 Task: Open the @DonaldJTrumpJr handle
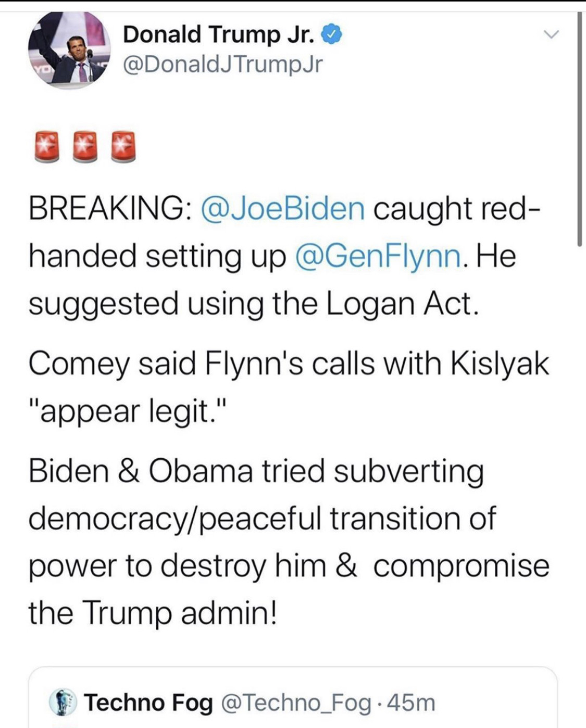(222, 64)
